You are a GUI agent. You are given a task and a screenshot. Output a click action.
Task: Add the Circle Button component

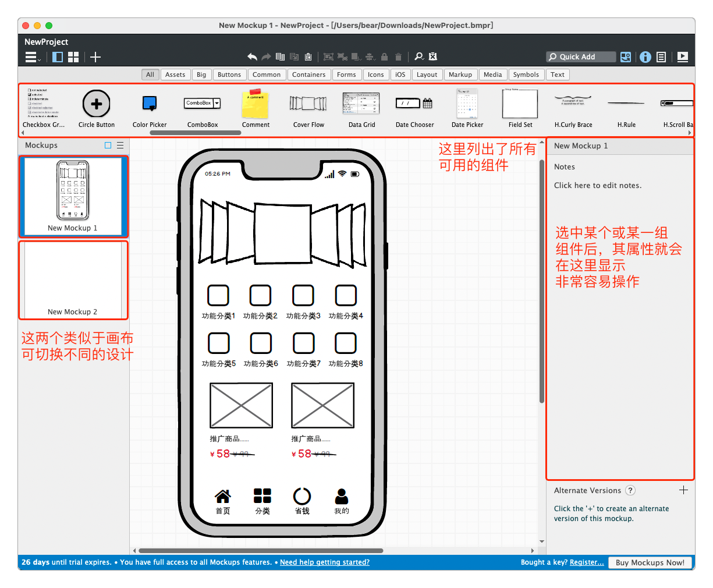point(97,109)
